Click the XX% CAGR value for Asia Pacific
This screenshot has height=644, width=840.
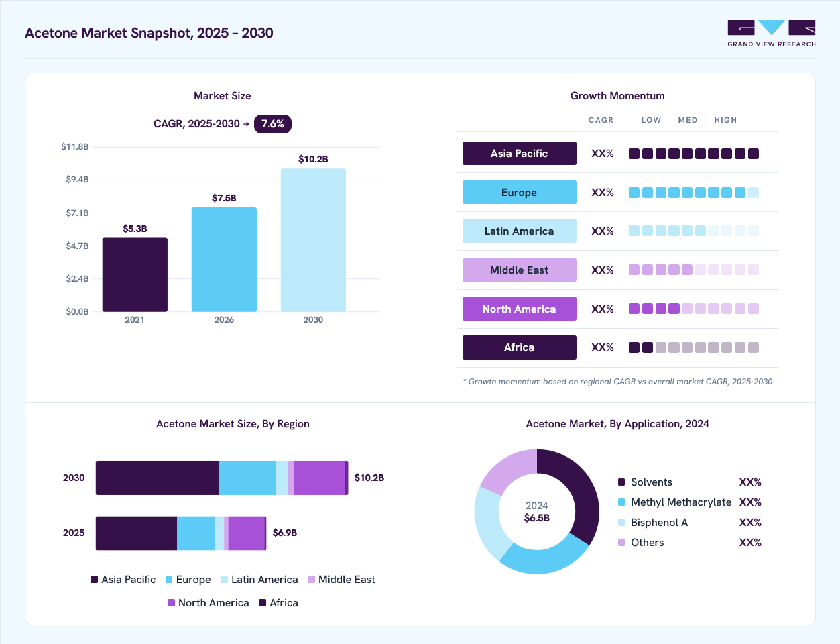pos(603,154)
